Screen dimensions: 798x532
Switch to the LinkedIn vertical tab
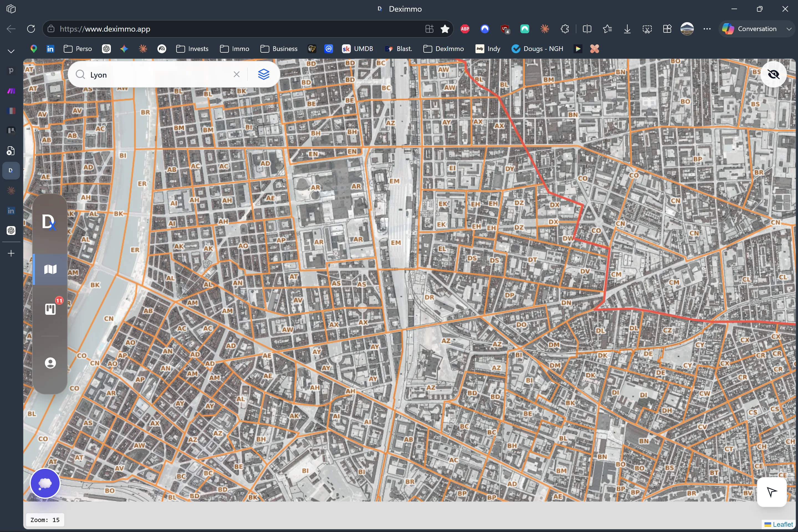tap(11, 211)
